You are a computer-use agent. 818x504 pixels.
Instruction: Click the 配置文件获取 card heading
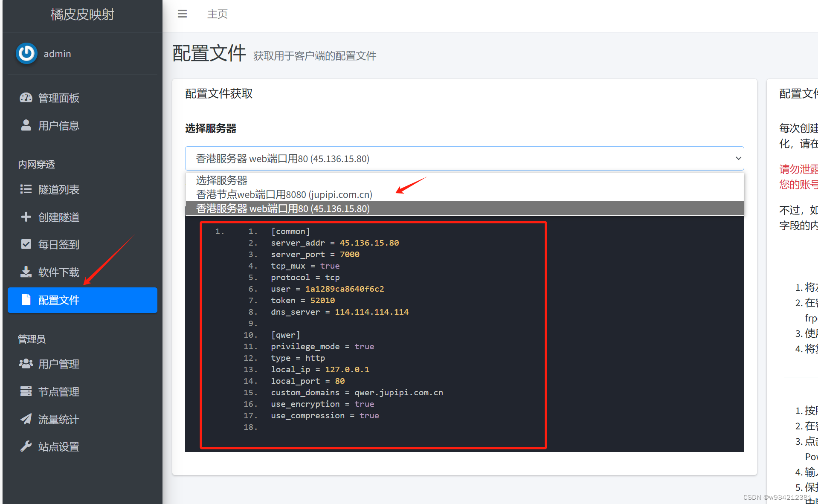coord(219,93)
